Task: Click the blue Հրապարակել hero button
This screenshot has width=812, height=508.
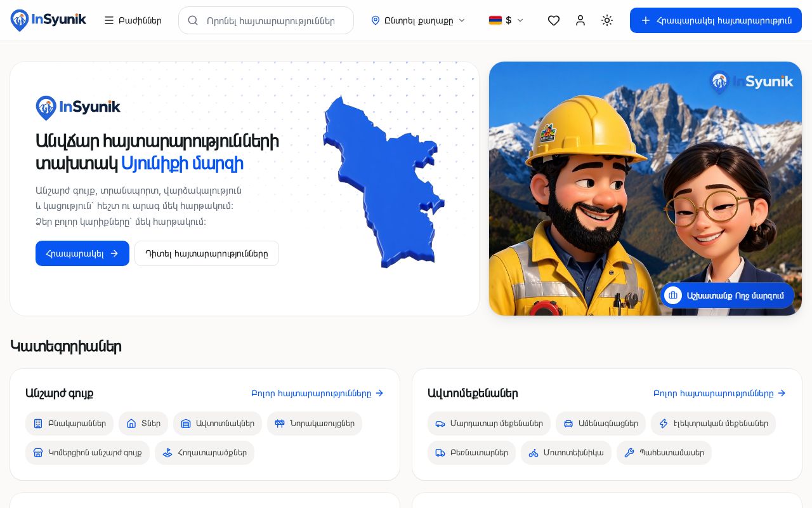Action: click(x=82, y=253)
